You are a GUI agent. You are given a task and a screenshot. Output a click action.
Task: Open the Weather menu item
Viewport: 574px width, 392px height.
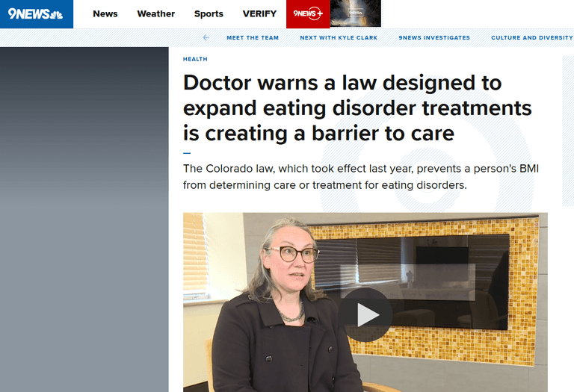tap(156, 14)
